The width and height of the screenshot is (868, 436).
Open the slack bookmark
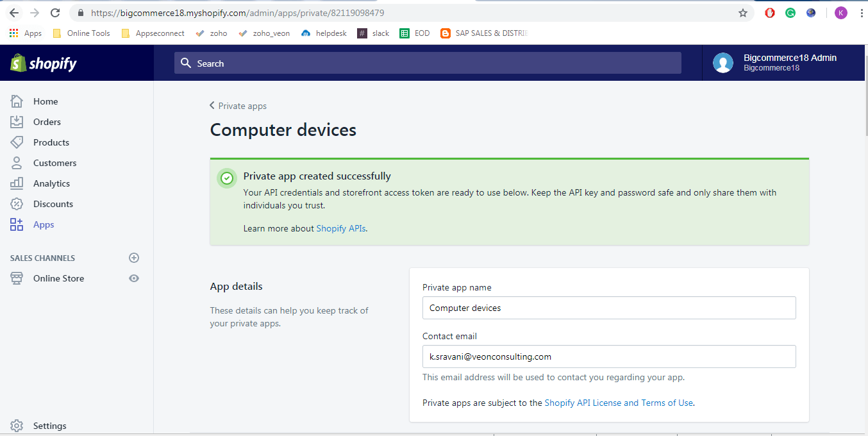click(x=374, y=33)
